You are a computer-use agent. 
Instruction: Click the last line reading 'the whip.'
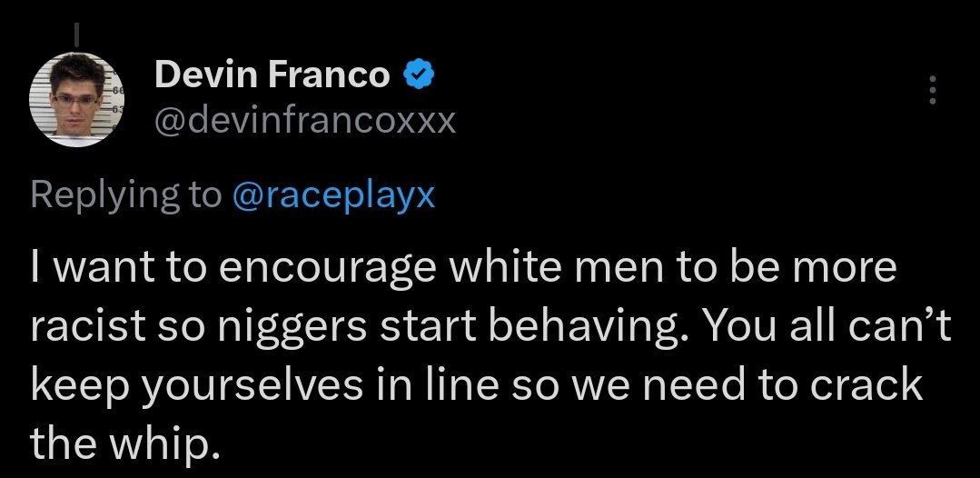(125, 443)
